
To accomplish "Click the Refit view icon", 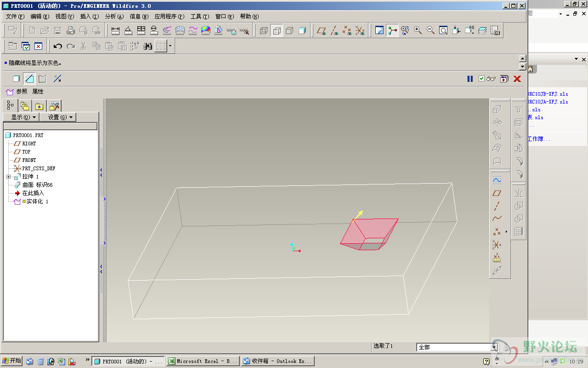I will 444,30.
